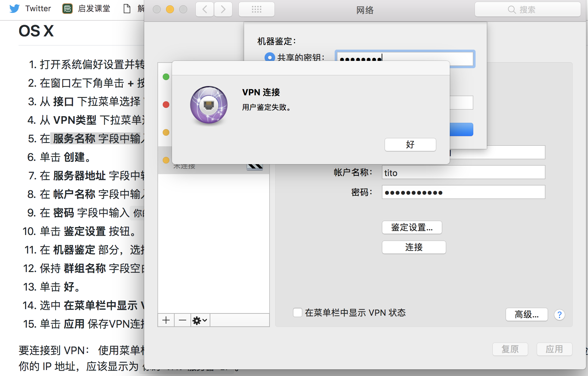
Task: Open the Twitter bookmark in browser
Action: 38,9
